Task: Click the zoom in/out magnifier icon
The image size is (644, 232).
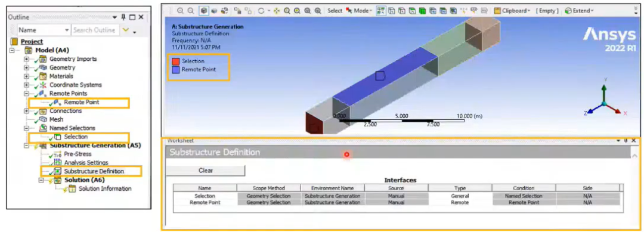Action: 287,11
